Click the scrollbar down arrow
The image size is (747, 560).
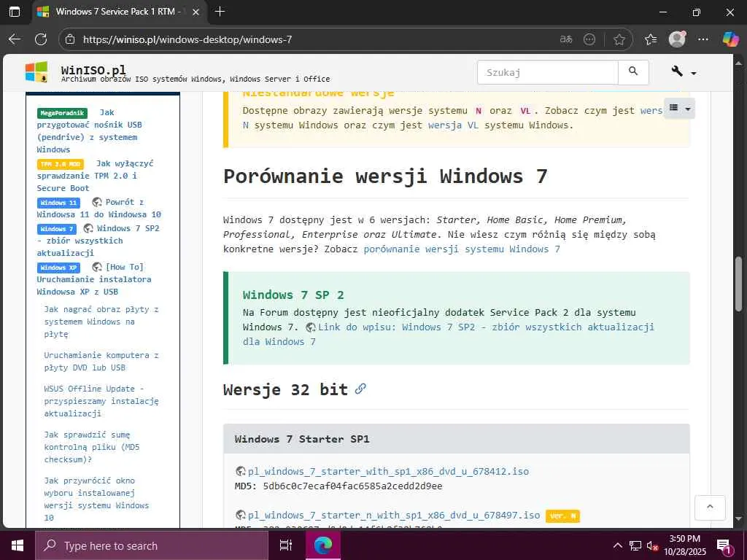[739, 518]
